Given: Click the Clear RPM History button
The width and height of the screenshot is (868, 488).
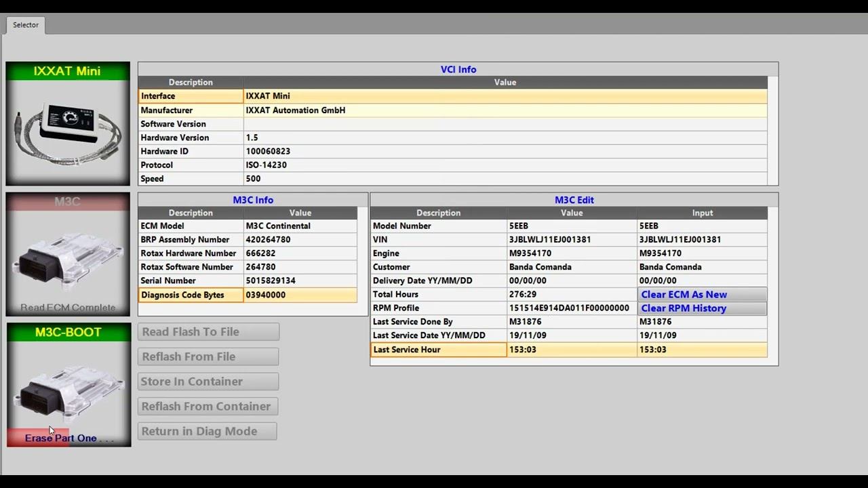Looking at the screenshot, I should click(702, 308).
